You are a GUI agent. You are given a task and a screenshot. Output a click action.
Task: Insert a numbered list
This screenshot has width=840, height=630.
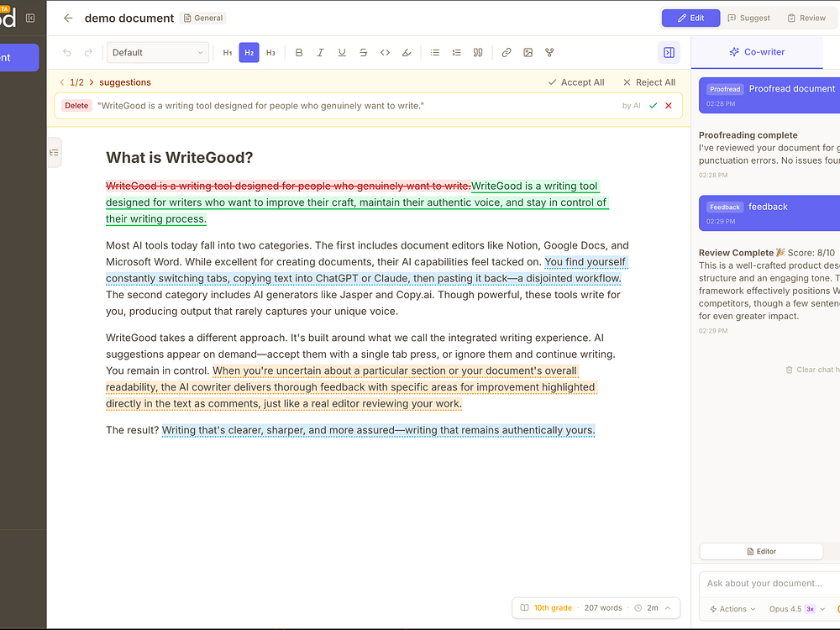coord(456,52)
